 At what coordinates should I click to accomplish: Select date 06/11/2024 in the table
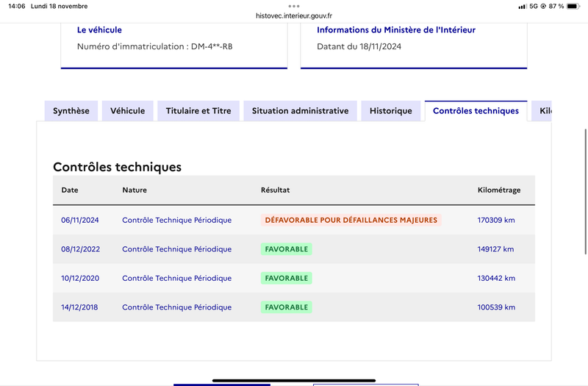click(x=80, y=220)
